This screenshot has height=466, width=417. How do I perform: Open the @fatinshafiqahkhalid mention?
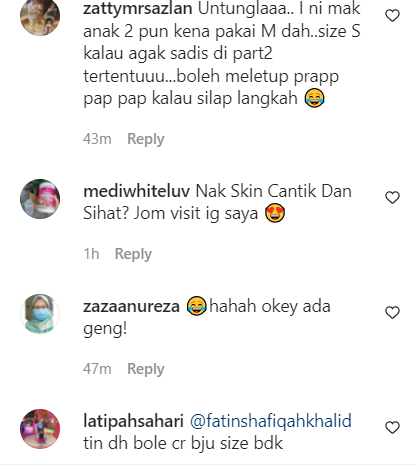pos(271,421)
